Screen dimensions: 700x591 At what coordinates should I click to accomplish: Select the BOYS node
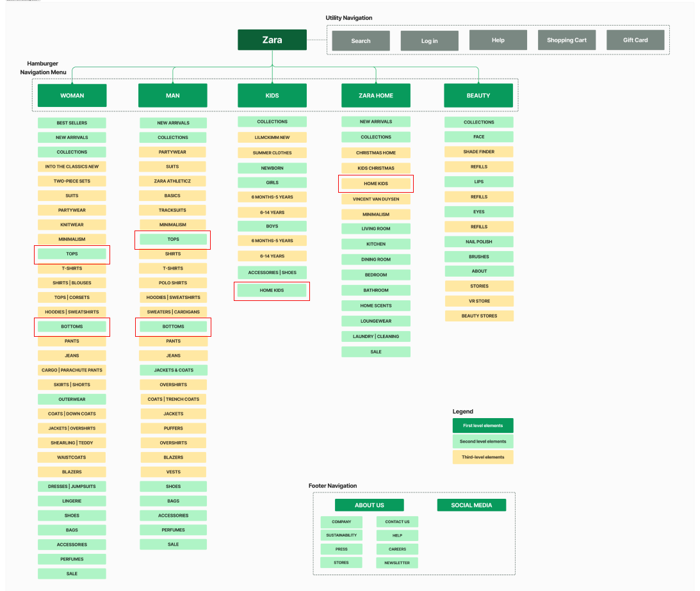272,226
